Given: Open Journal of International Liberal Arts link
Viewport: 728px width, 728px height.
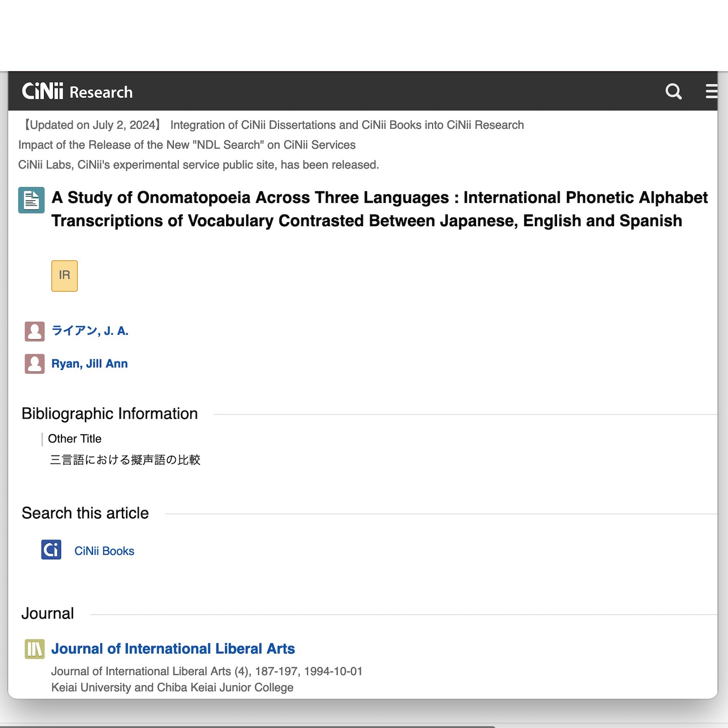Looking at the screenshot, I should pos(173,649).
